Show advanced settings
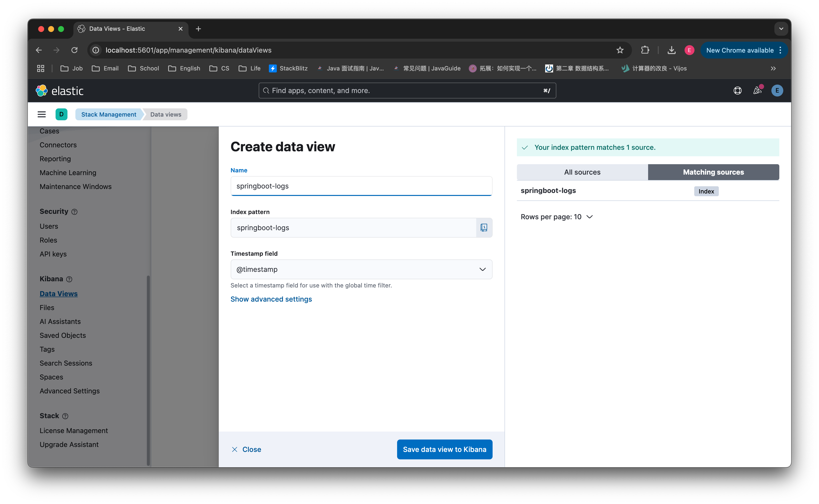The height and width of the screenshot is (504, 819). click(271, 299)
